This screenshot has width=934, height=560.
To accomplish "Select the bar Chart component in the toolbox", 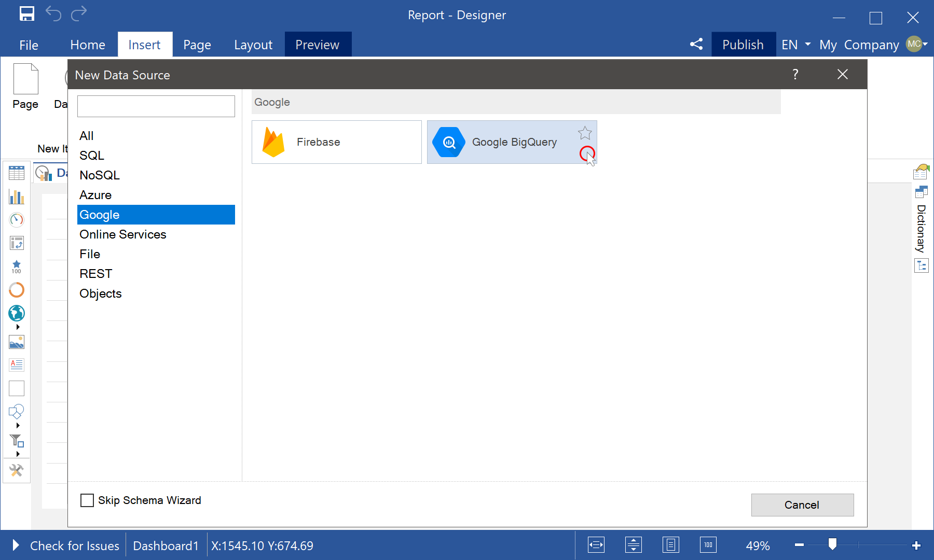I will coord(17,197).
